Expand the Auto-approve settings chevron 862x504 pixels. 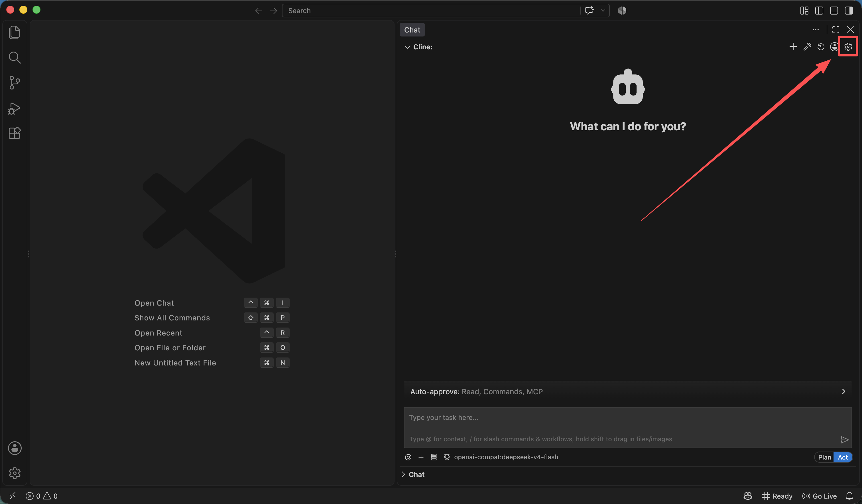point(843,391)
